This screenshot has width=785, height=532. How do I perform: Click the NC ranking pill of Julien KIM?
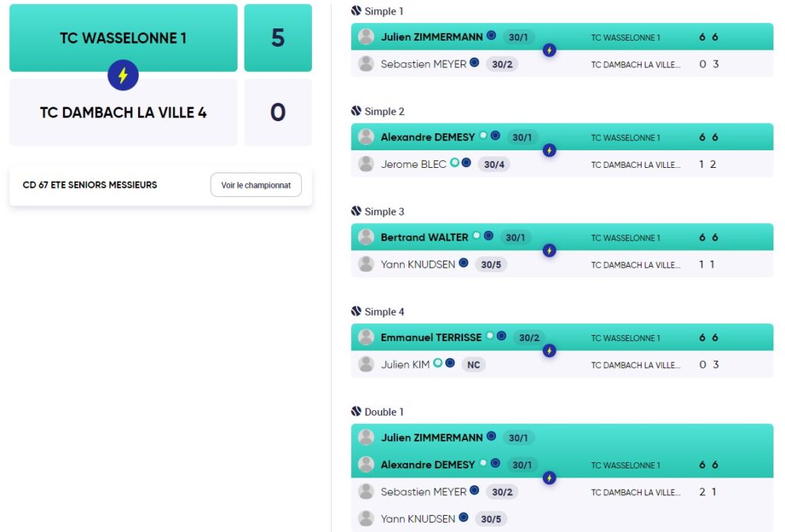click(x=474, y=365)
